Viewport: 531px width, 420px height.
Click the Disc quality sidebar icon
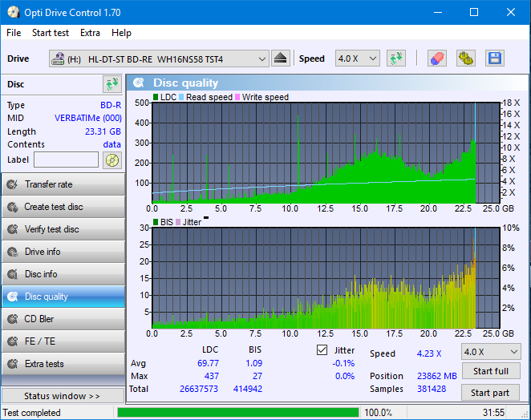(13, 297)
